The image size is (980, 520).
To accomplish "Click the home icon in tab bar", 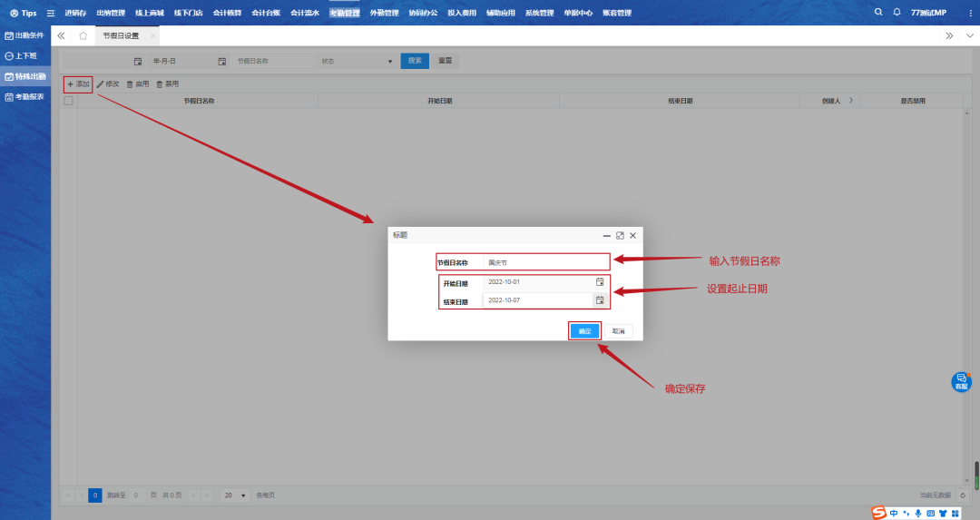I will (83, 36).
